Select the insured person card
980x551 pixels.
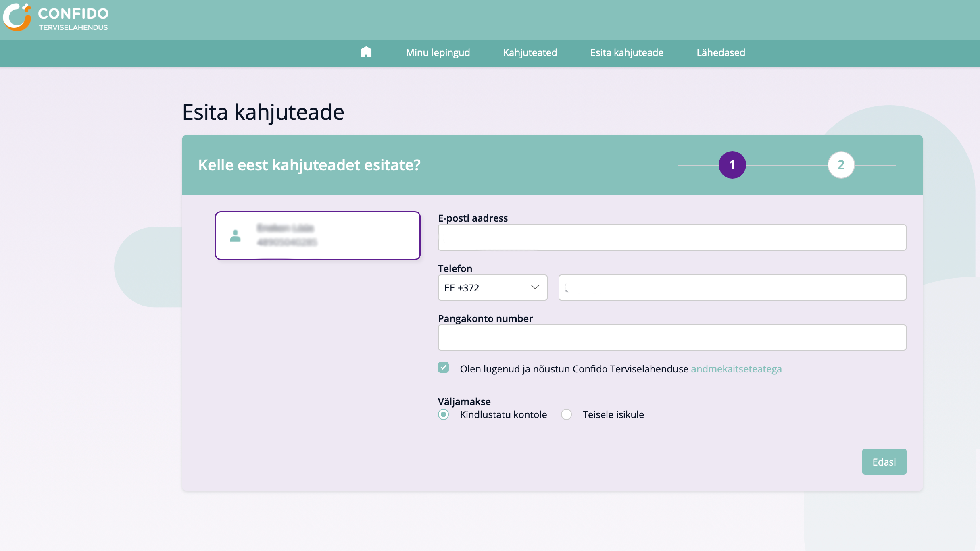[x=317, y=235]
